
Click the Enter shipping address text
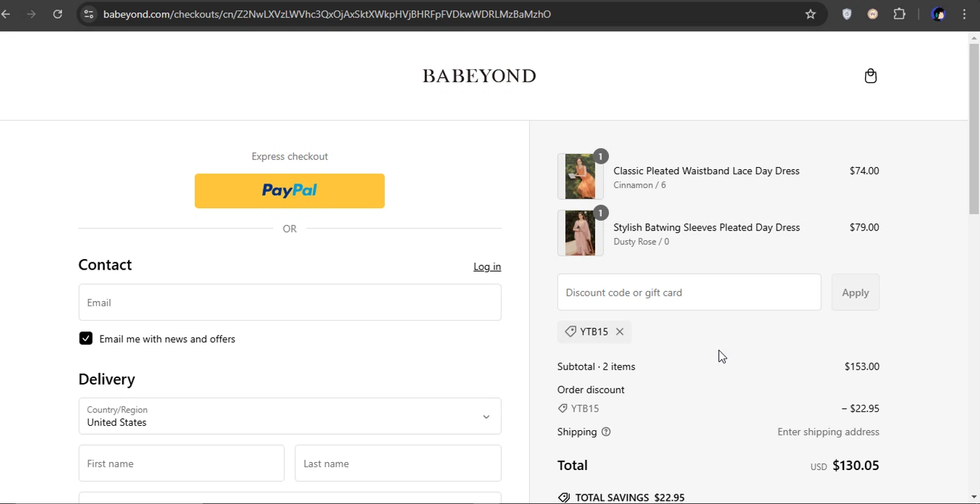pyautogui.click(x=828, y=432)
